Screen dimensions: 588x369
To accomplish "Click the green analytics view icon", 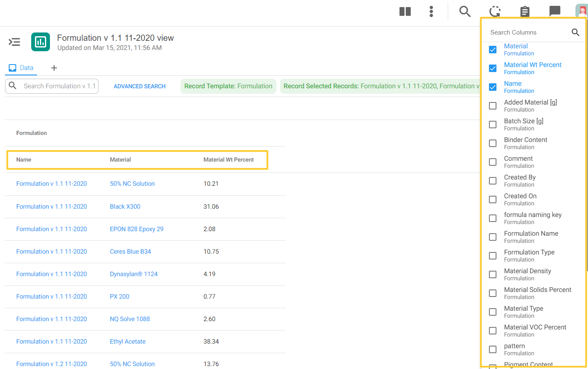I will pos(40,42).
